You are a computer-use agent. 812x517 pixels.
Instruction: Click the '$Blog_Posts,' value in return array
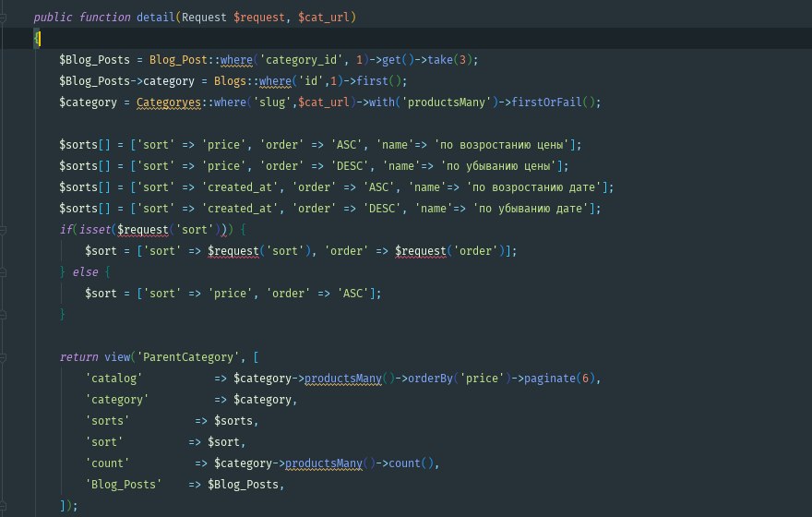(246, 485)
